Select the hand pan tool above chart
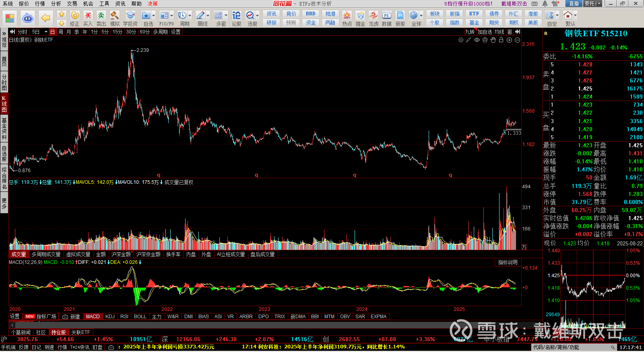The image size is (644, 352). pos(493,40)
